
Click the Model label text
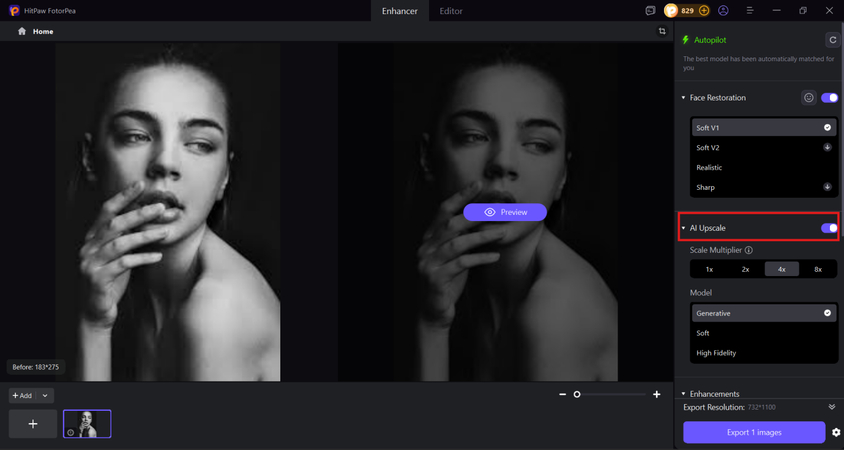click(x=701, y=293)
